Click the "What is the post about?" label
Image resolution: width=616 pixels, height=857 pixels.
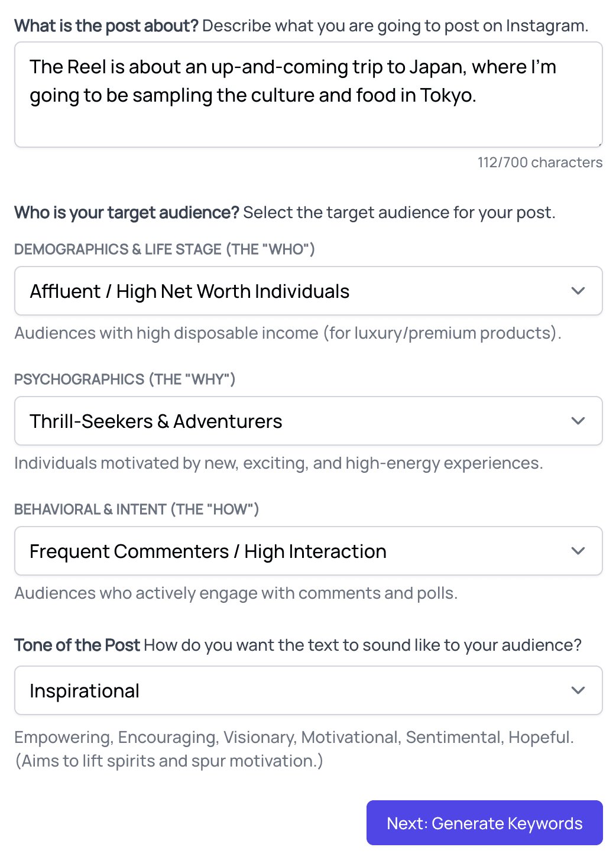(106, 26)
